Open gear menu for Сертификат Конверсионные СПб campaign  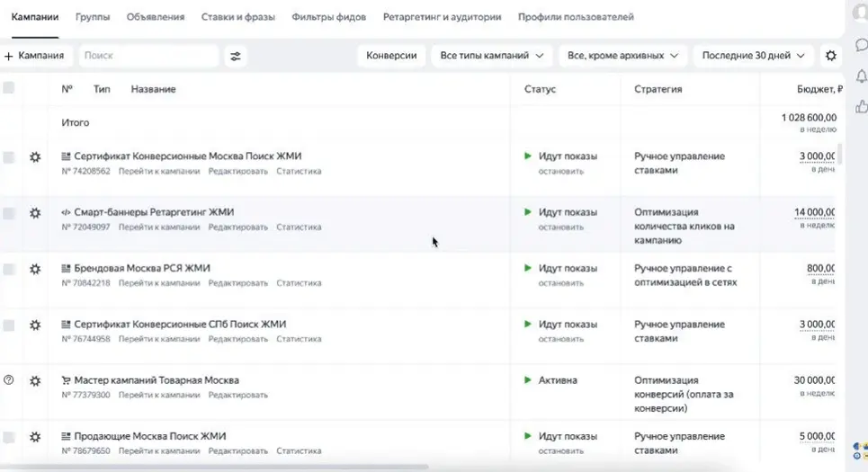35,325
